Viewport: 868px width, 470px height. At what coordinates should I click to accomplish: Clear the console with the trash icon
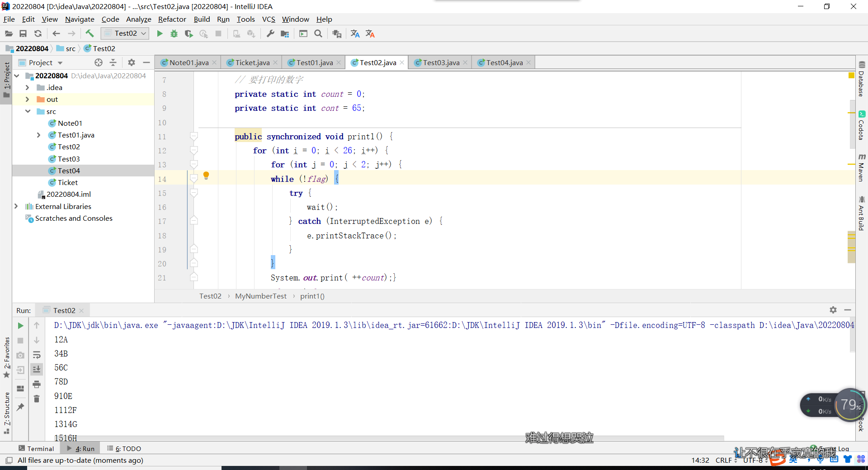coord(37,399)
